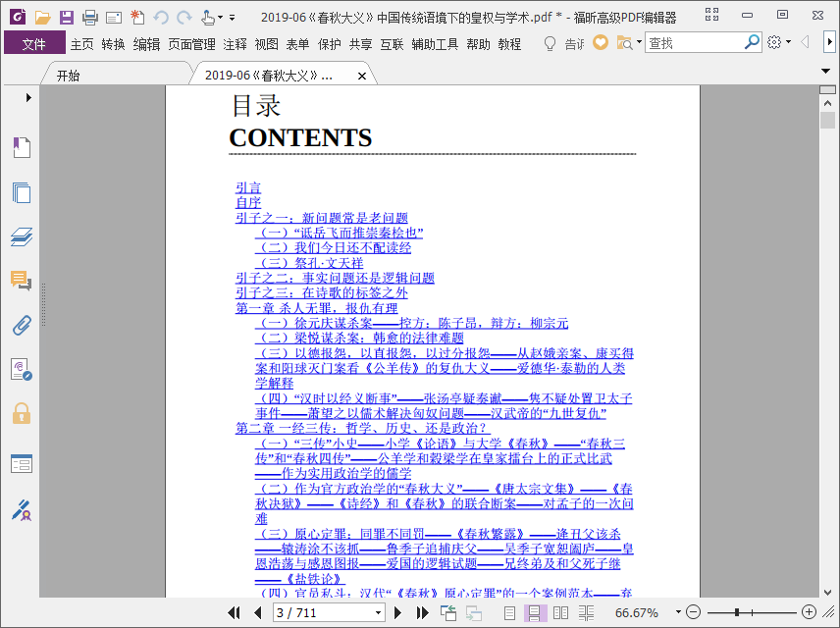Go to the previous page
This screenshot has width=840, height=628.
tap(258, 612)
